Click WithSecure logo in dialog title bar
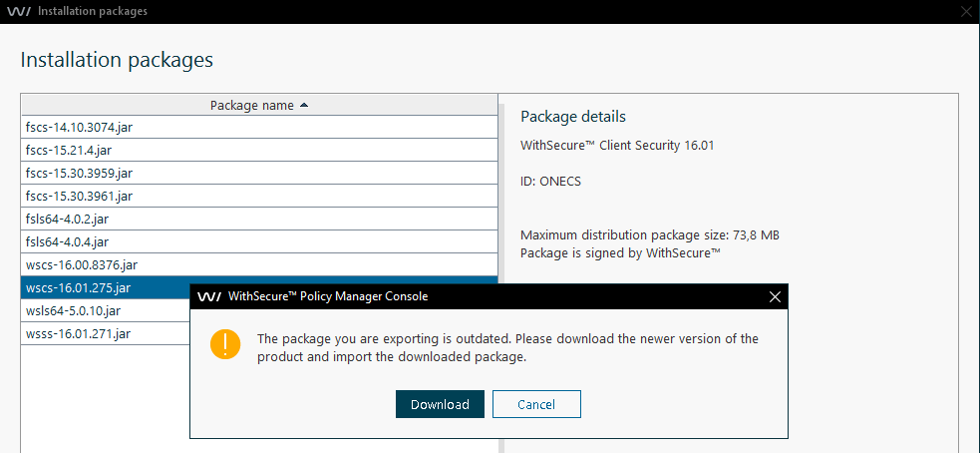 tap(208, 296)
